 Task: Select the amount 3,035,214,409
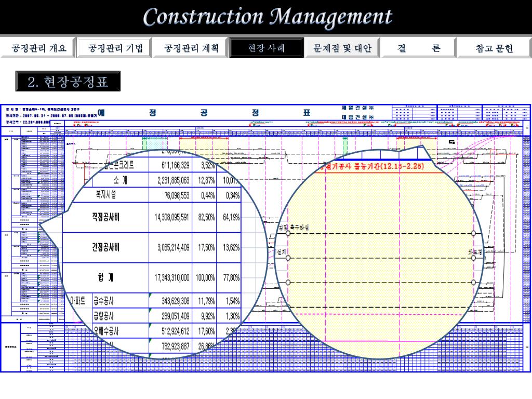tap(173, 247)
